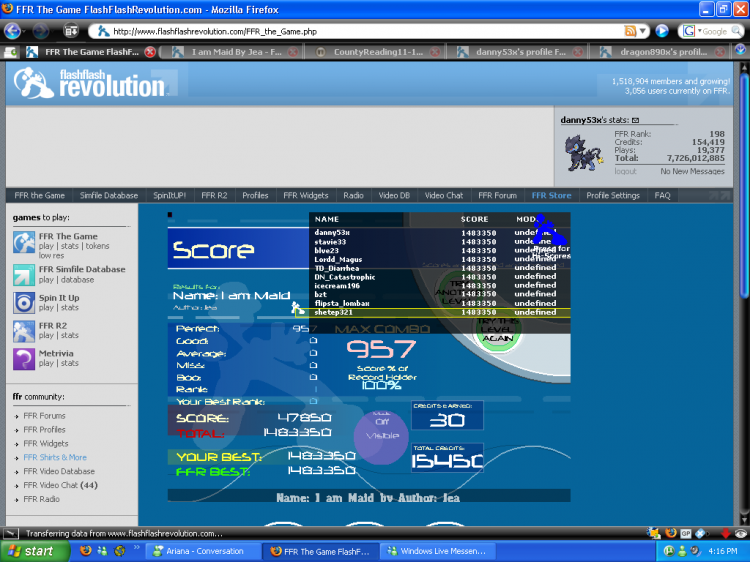
Task: Click the eye icon in status bar
Action: coord(741,533)
